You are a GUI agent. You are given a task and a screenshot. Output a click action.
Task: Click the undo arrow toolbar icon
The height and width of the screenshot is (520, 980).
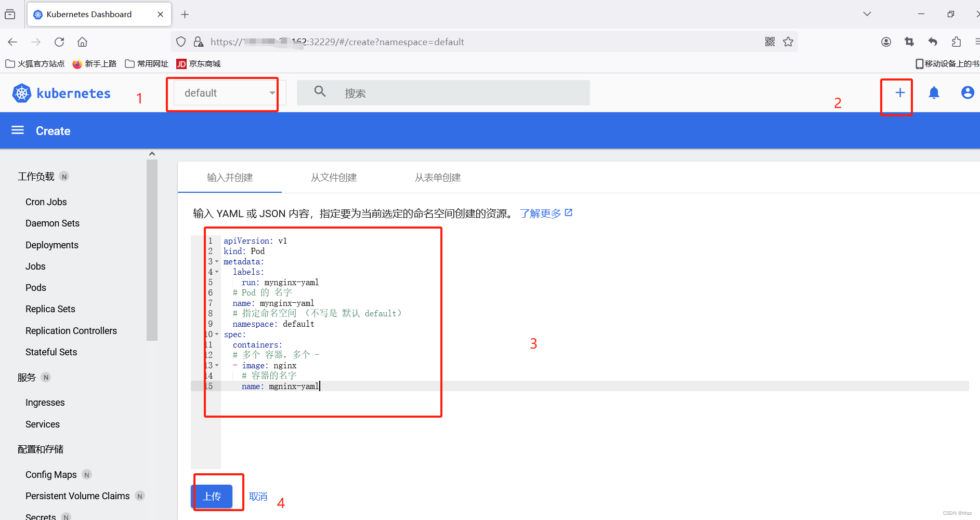(933, 42)
